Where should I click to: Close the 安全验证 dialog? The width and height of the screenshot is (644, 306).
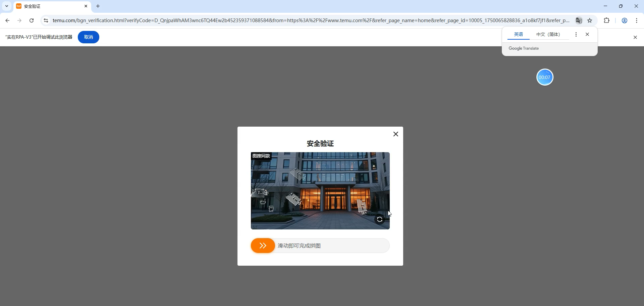[396, 134]
